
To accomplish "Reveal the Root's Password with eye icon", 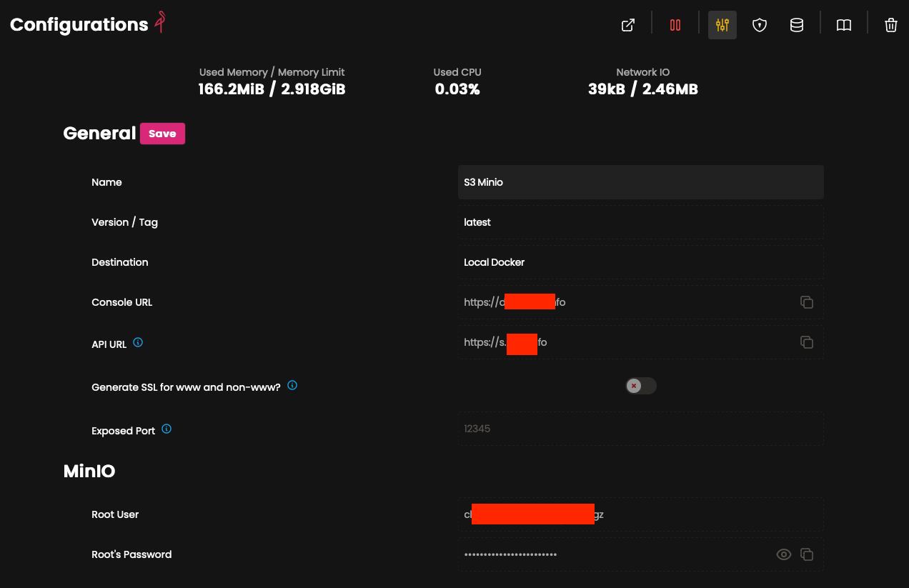I will pos(784,554).
